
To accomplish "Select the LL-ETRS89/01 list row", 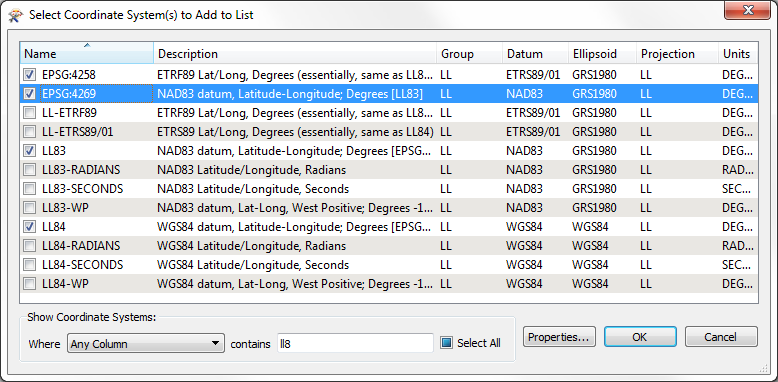I will [389, 132].
